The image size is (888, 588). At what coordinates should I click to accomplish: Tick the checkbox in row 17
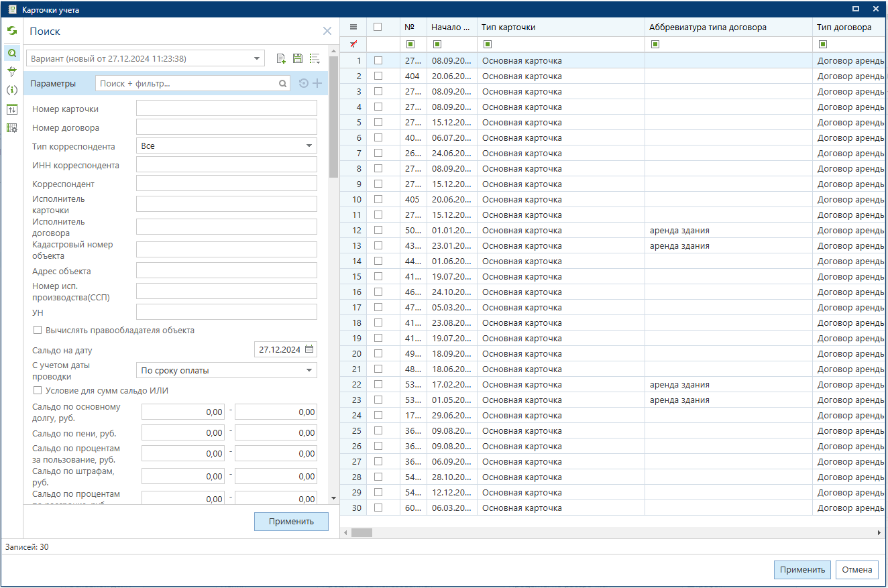(x=378, y=307)
